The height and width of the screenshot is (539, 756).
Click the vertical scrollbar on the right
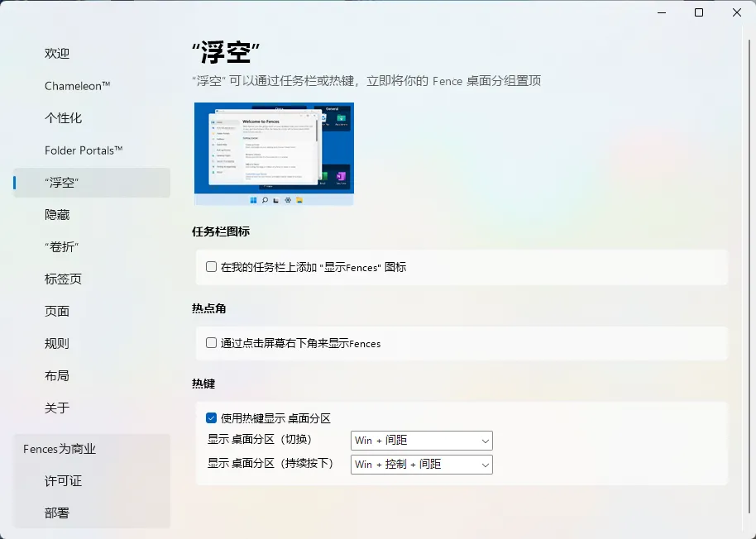749,274
